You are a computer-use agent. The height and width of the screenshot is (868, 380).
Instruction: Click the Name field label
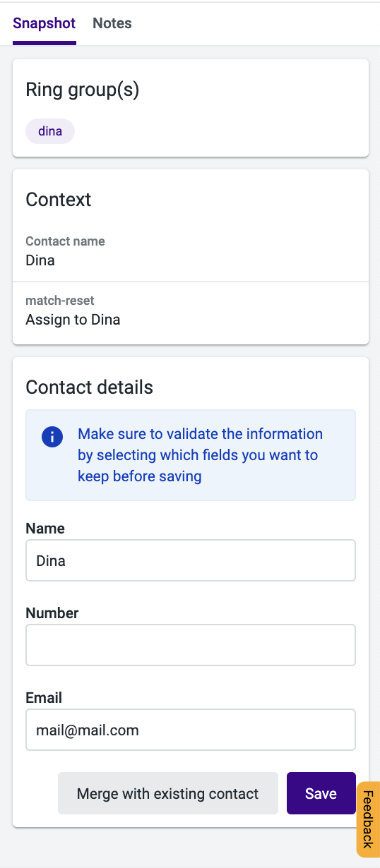coord(45,529)
